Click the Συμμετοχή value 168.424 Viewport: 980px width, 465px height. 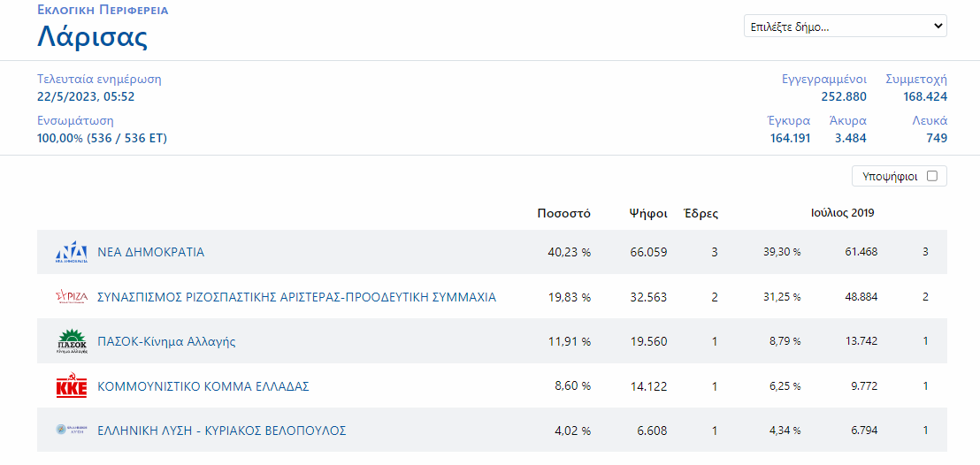[x=925, y=96]
